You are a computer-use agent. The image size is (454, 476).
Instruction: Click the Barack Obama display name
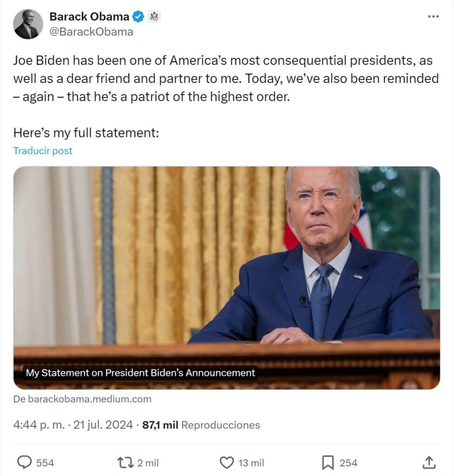coord(89,17)
